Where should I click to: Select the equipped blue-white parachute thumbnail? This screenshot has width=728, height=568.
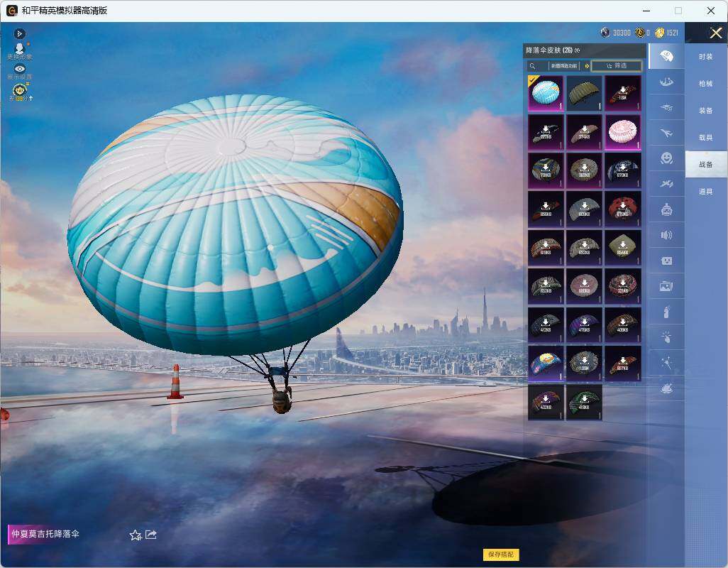(x=546, y=93)
